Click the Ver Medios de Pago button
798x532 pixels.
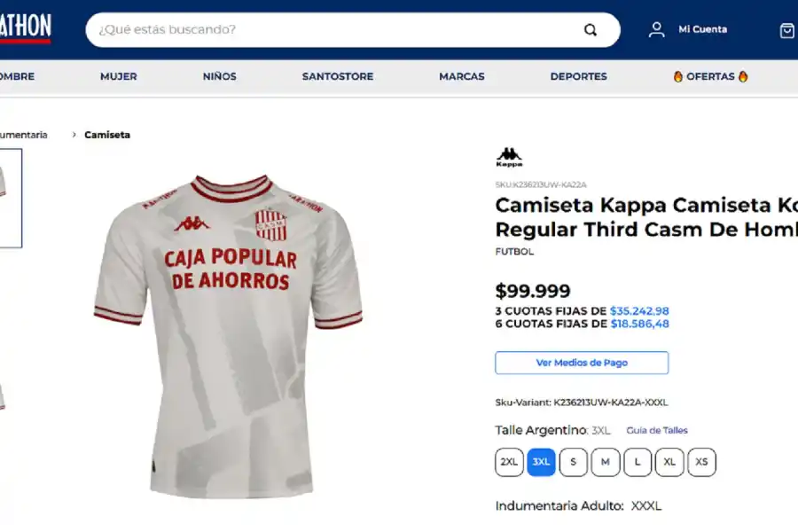point(581,363)
